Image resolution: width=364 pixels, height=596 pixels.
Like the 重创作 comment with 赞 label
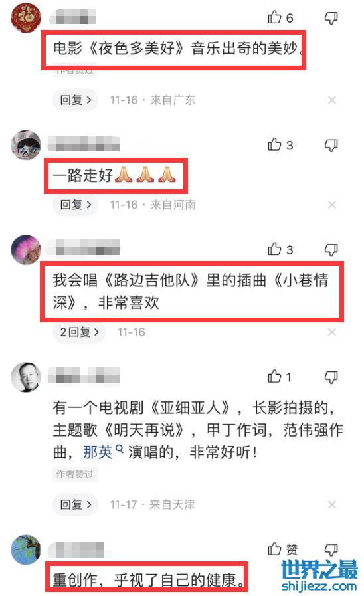coord(283,549)
